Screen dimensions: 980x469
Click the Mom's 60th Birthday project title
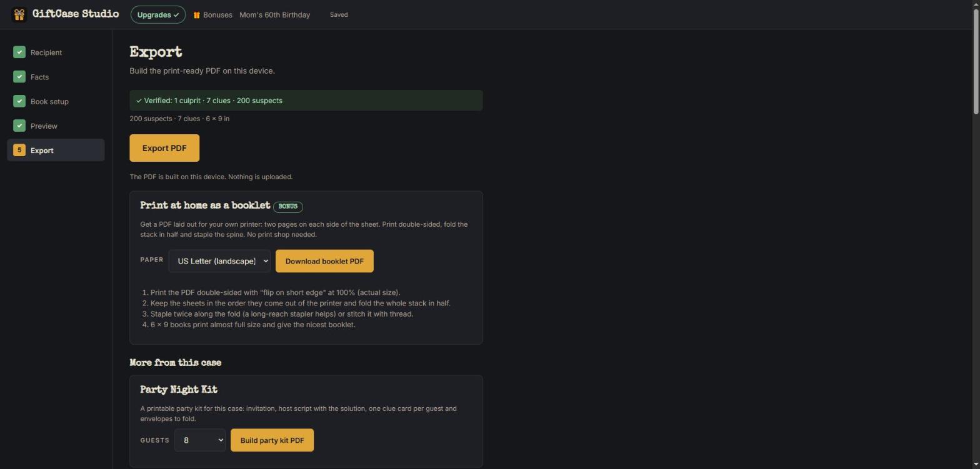(274, 15)
